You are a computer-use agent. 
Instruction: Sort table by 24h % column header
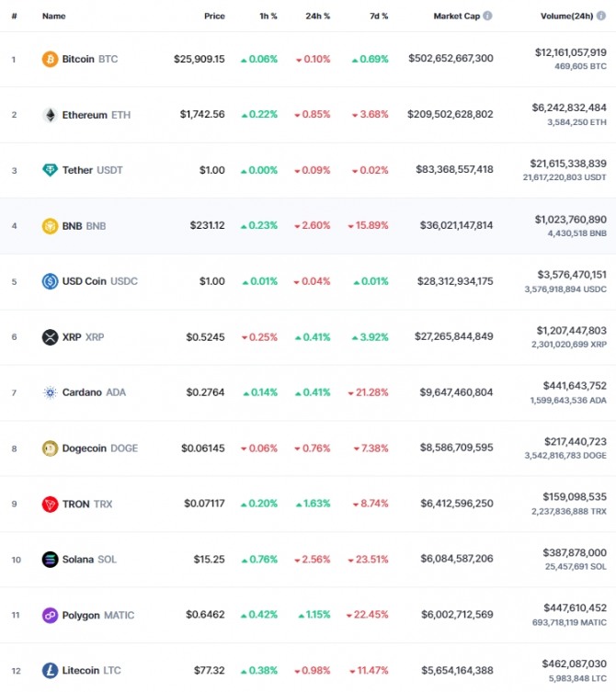pyautogui.click(x=318, y=16)
